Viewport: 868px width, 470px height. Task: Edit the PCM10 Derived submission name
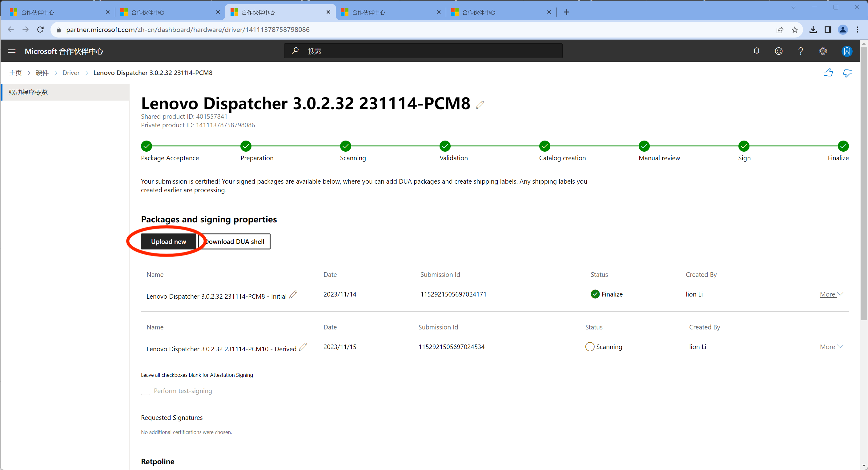[x=303, y=347]
